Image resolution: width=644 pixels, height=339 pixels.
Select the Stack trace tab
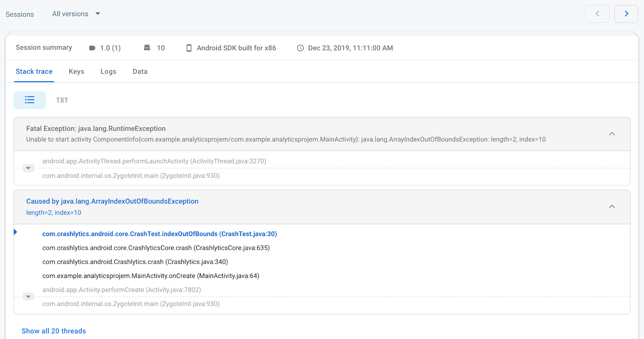[34, 72]
